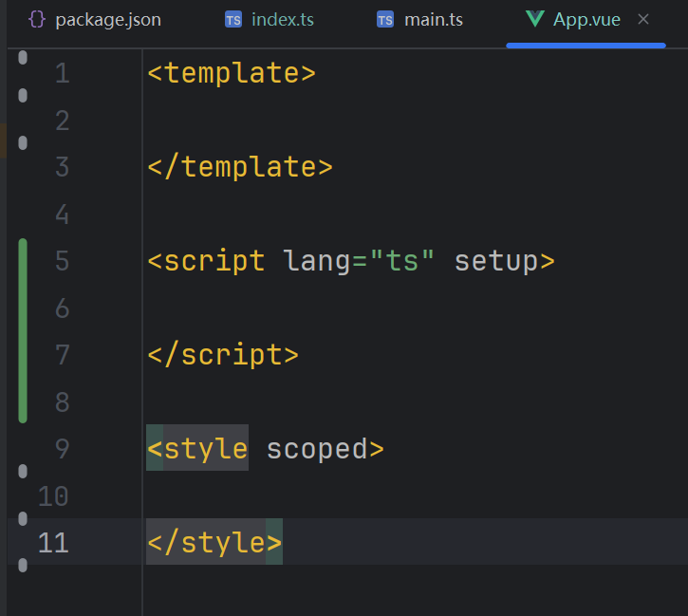Screen dimensions: 688x616
Task: Click the highlighted <style opening tag
Action: (197, 448)
